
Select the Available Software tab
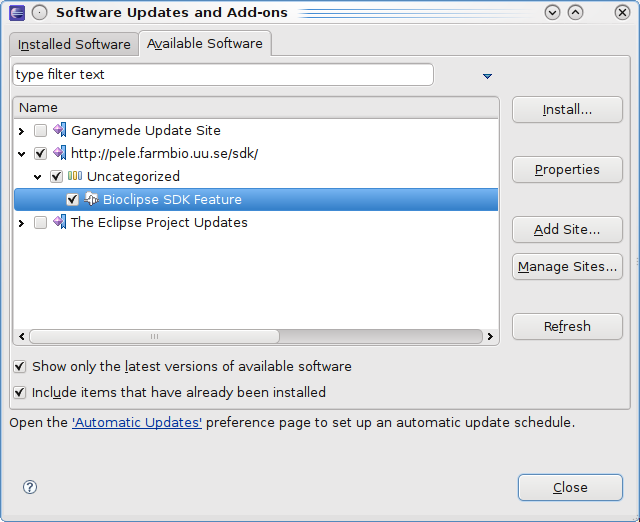(205, 44)
